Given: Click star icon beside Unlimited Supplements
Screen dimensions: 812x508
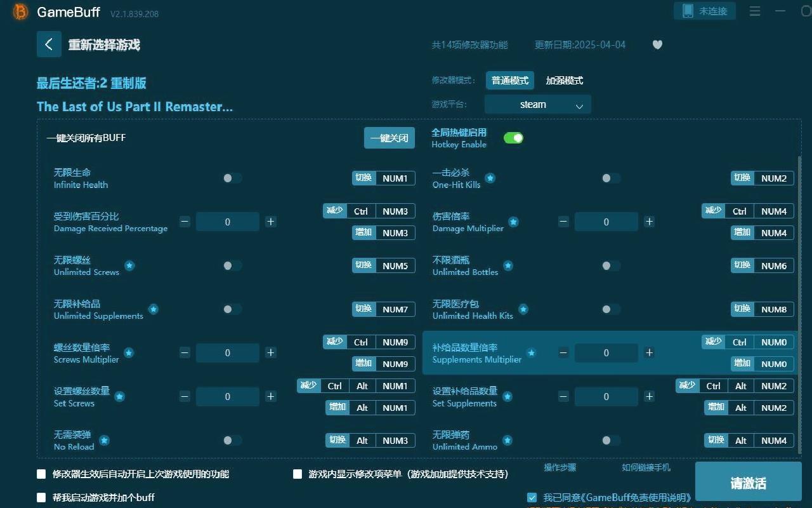Looking at the screenshot, I should [x=154, y=310].
